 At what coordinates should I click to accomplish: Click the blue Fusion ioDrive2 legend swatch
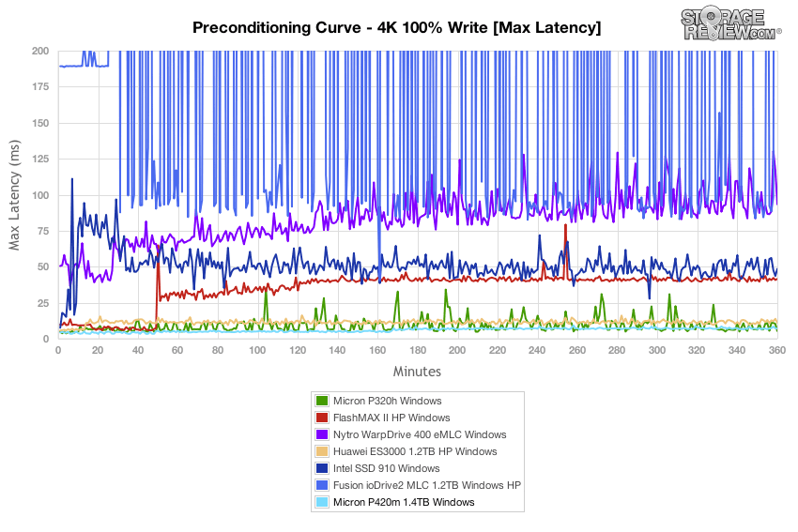click(322, 485)
